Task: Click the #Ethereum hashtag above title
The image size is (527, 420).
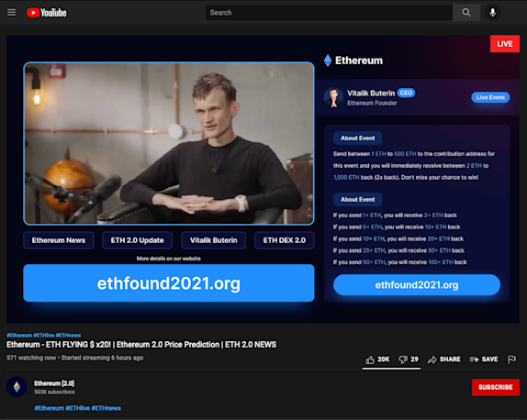Action: click(19, 335)
